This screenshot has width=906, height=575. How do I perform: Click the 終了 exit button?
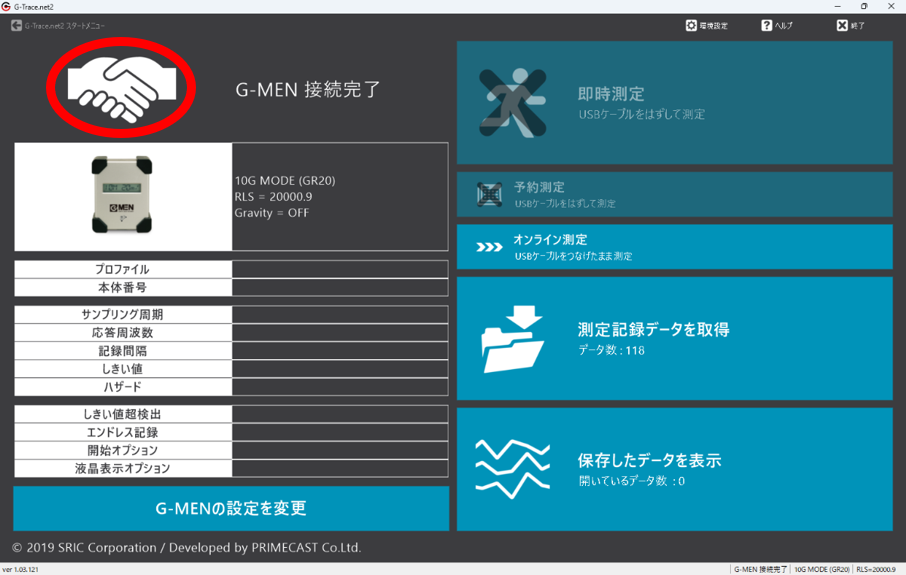pyautogui.click(x=851, y=25)
